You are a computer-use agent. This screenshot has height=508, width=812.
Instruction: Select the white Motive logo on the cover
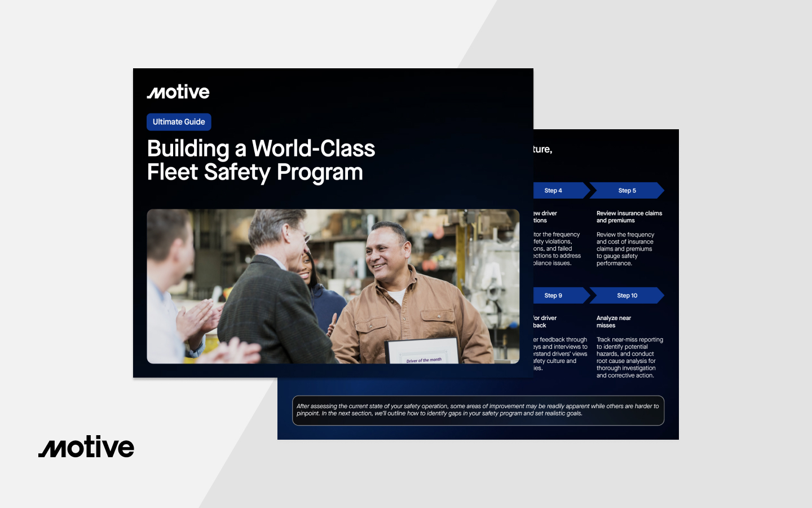coord(178,91)
